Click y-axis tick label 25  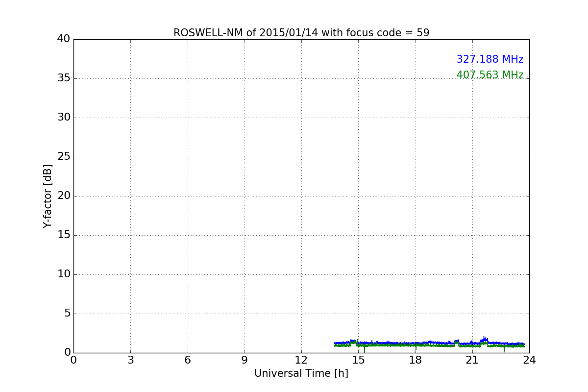pos(64,157)
